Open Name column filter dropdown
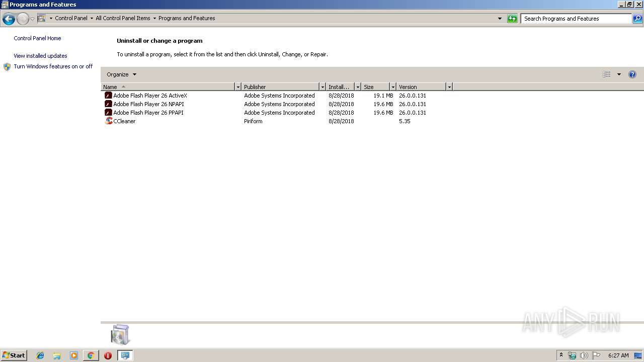Screen dimensions: 644x362 click(x=238, y=87)
